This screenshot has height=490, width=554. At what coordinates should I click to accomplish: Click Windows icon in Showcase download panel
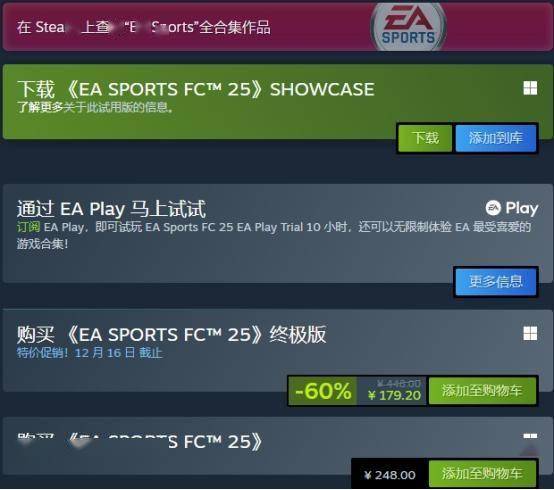click(x=530, y=88)
